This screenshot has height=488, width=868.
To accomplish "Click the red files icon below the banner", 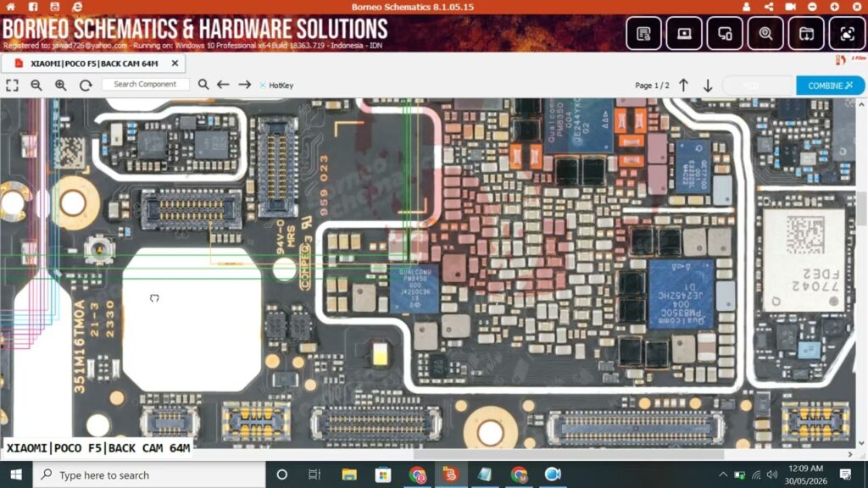I will (x=841, y=60).
